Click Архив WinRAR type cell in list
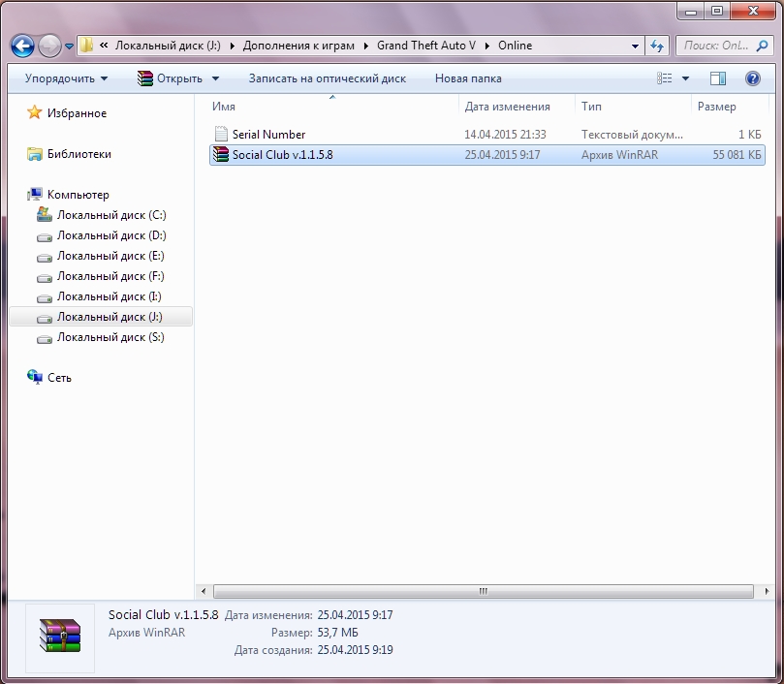784x684 pixels. [619, 155]
